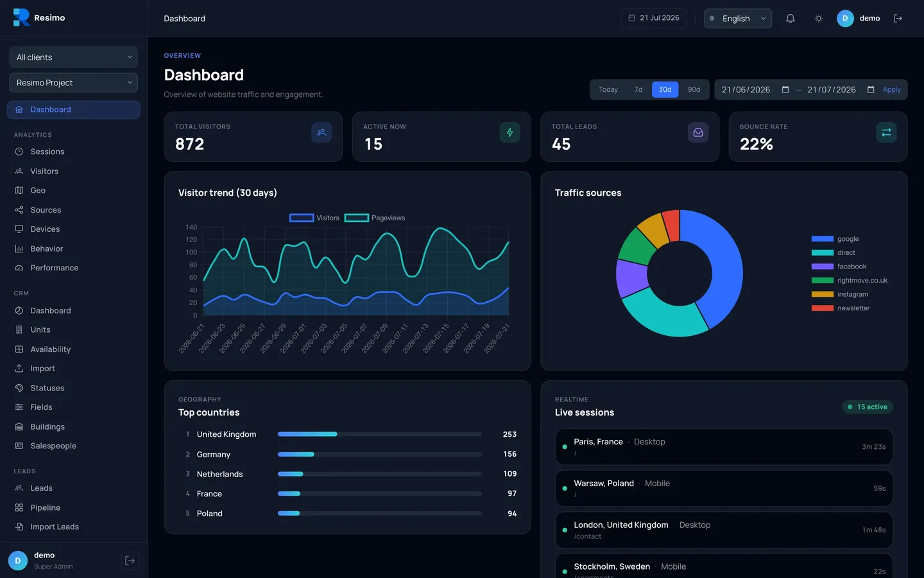
Task: Click the Total Visitors people icon
Action: pos(321,132)
